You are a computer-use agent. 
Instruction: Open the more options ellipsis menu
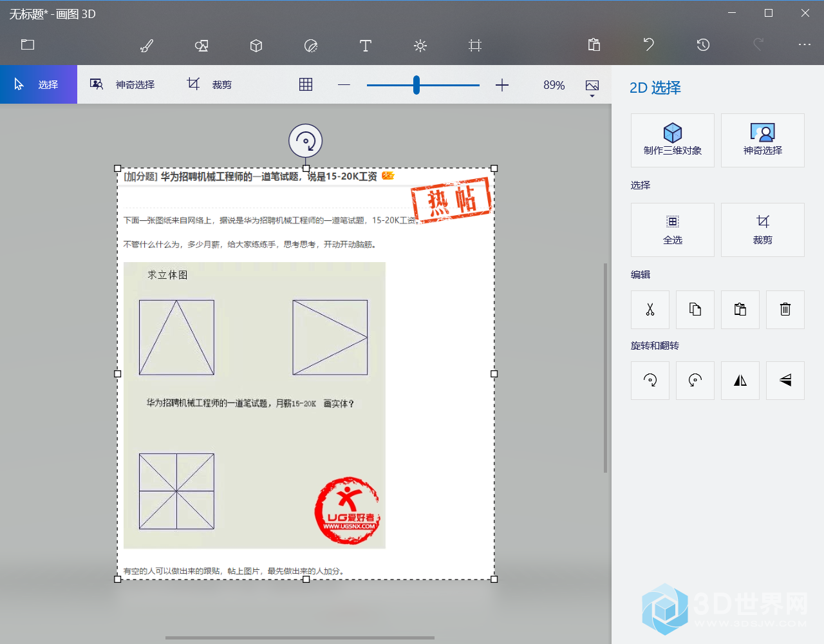coord(805,44)
